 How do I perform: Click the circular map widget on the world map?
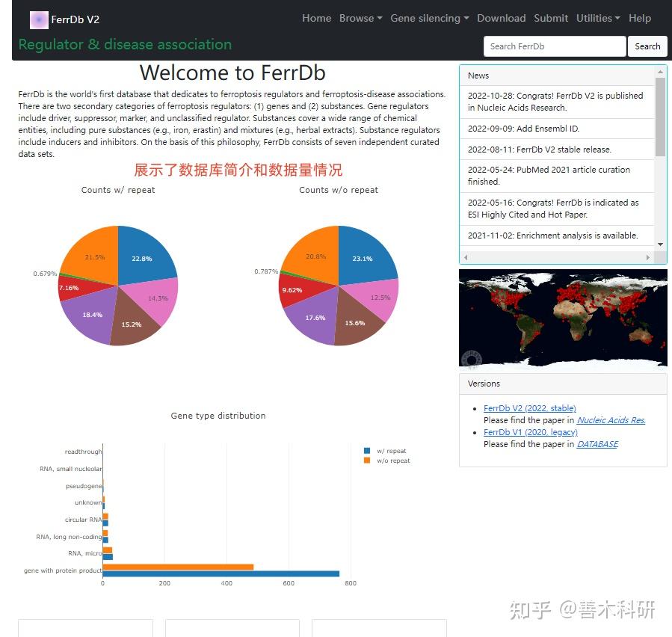click(x=471, y=357)
